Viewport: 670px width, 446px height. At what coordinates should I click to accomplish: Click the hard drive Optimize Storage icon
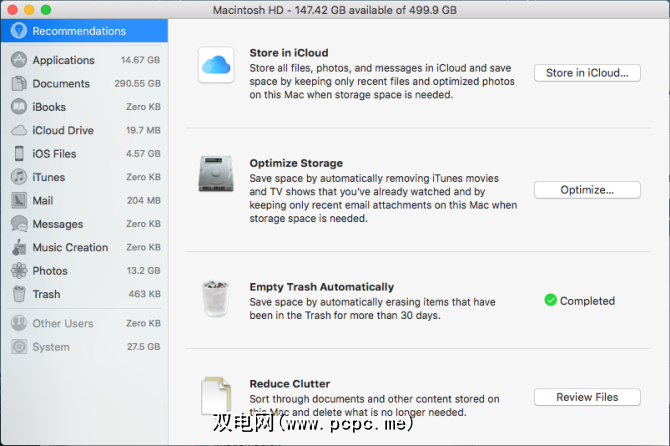(x=216, y=174)
